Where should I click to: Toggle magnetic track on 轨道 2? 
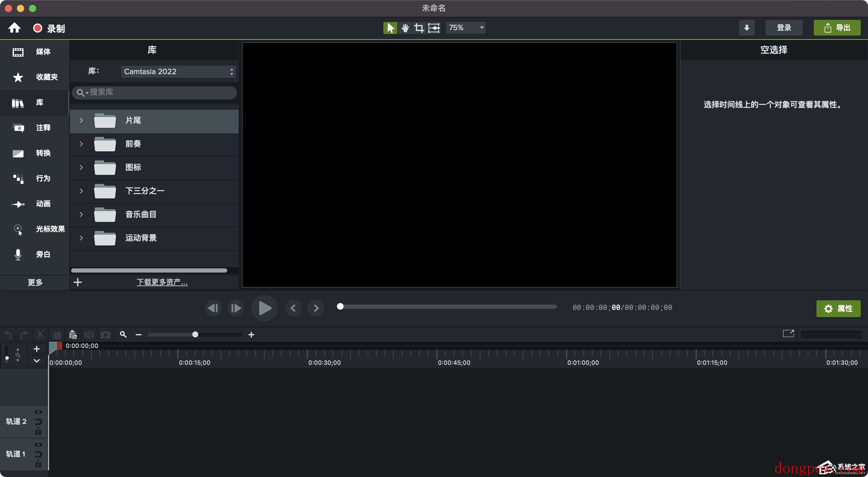(38, 422)
